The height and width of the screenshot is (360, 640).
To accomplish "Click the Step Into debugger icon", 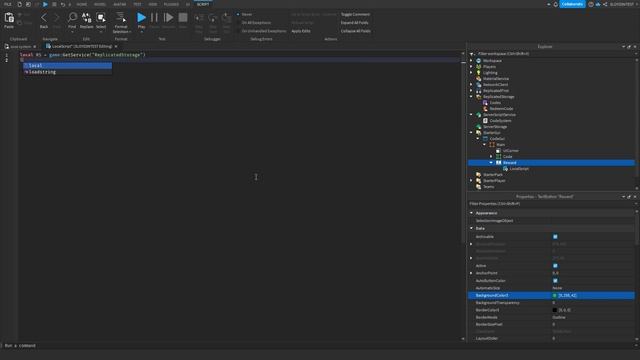I will pos(199,18).
